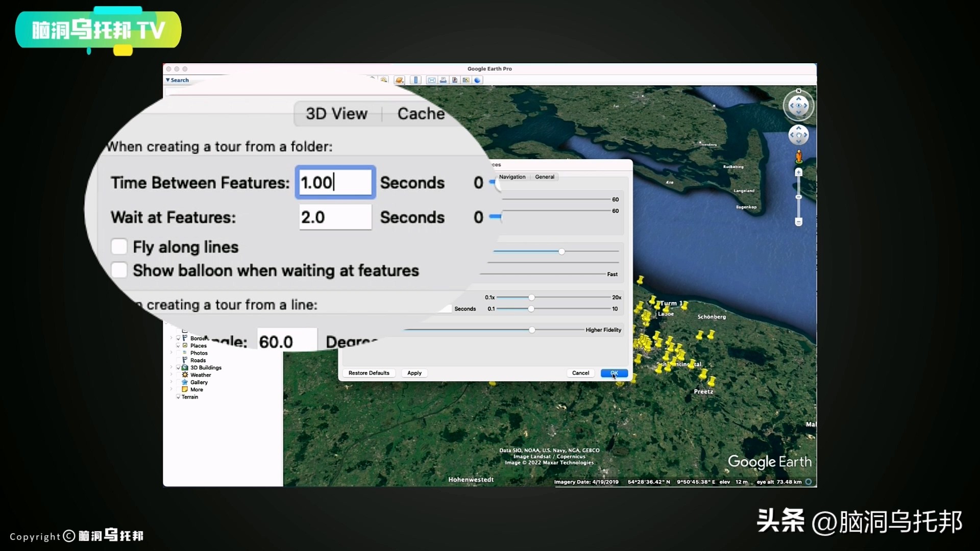Click the Higher Fidelity slider handle

point(532,330)
